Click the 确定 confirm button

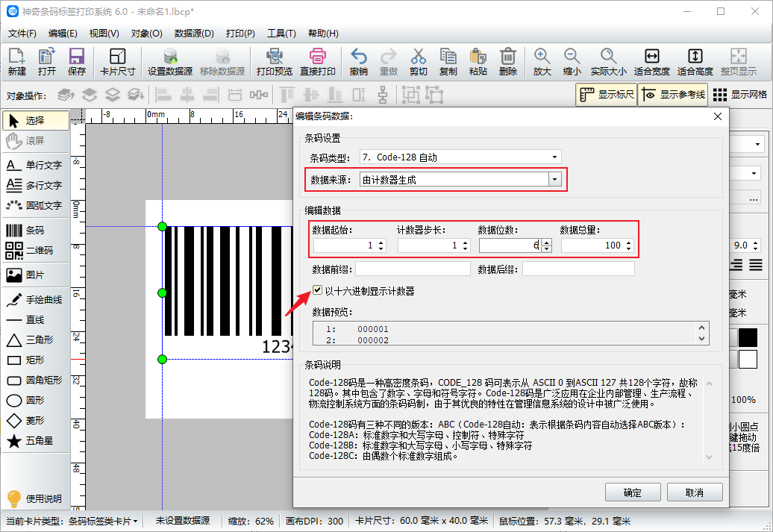tap(633, 492)
